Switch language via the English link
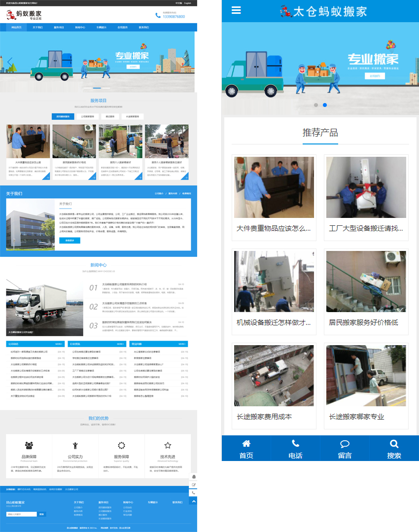Screen dimensions: 419x532 click(x=188, y=3)
